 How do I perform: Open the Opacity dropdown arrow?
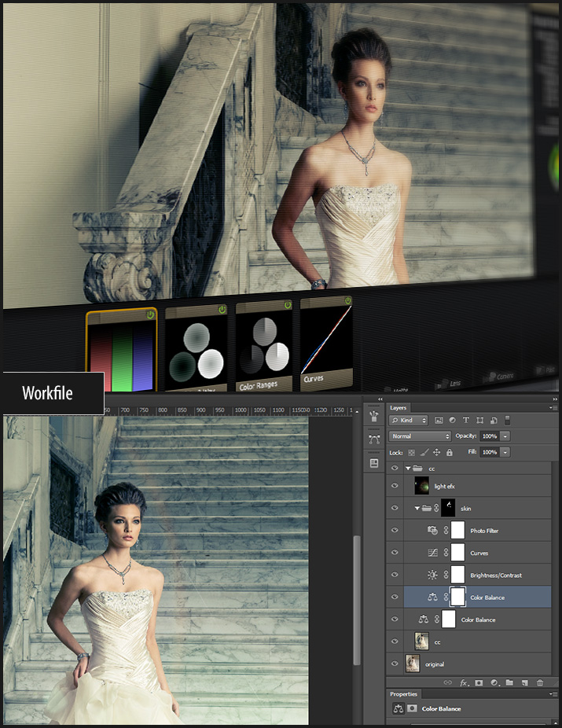[505, 436]
